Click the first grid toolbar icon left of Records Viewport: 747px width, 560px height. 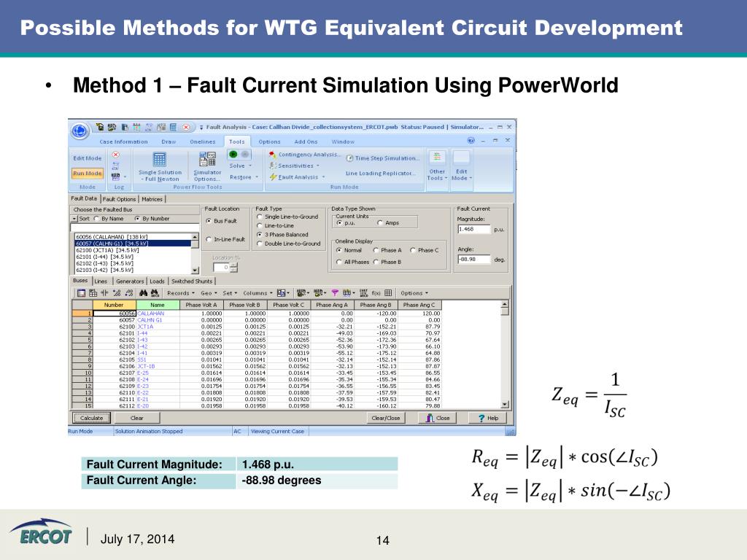[81, 293]
